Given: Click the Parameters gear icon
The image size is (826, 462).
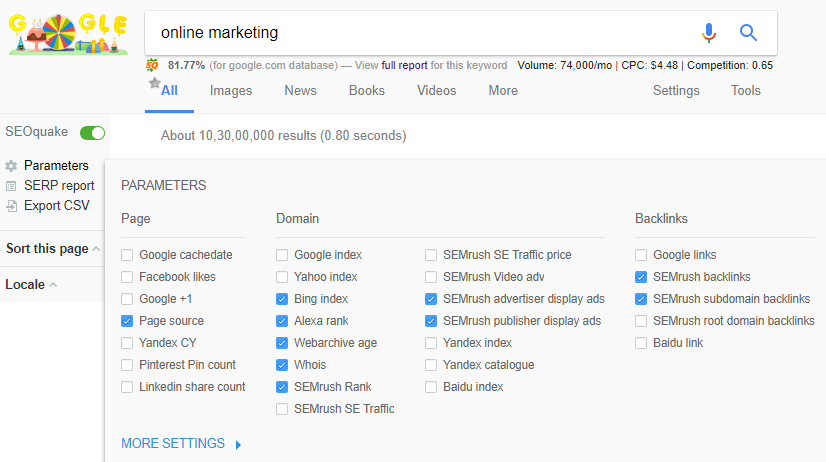Looking at the screenshot, I should [11, 166].
